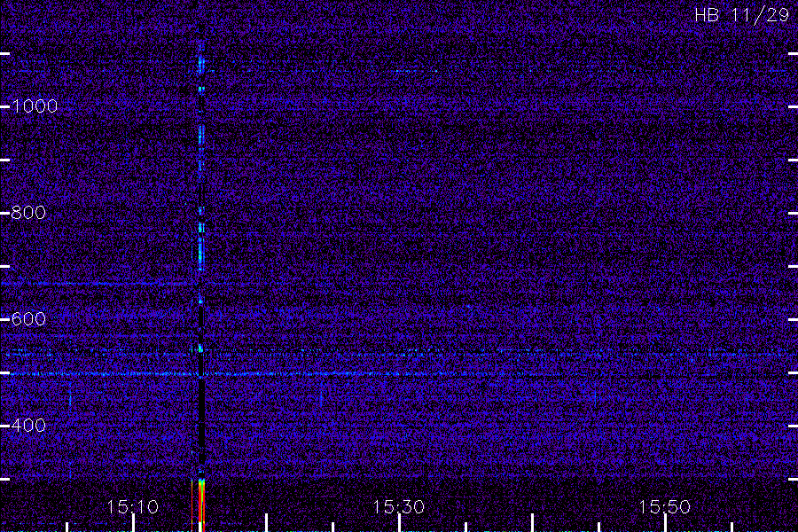The width and height of the screenshot is (798, 532).
Task: Click the 15:10 time axis label
Action: point(132,506)
